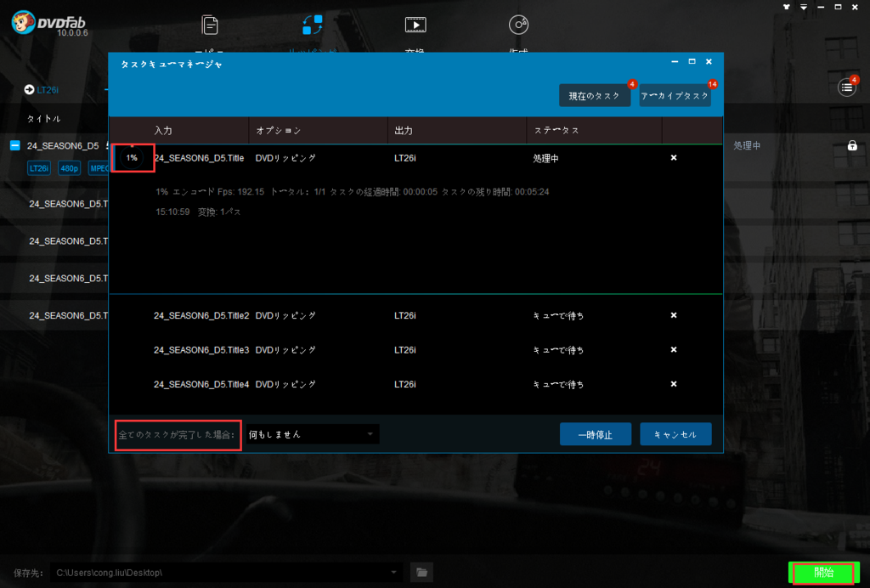Click the ステータス column header
The height and width of the screenshot is (588, 870).
coord(556,130)
